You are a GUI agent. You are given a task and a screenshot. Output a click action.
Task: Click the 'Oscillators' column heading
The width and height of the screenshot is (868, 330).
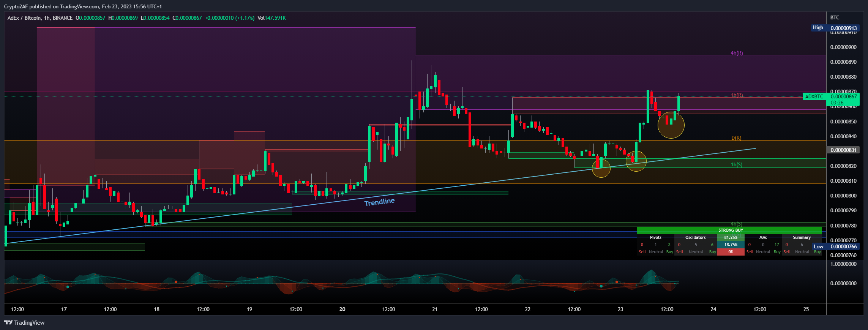[696, 237]
